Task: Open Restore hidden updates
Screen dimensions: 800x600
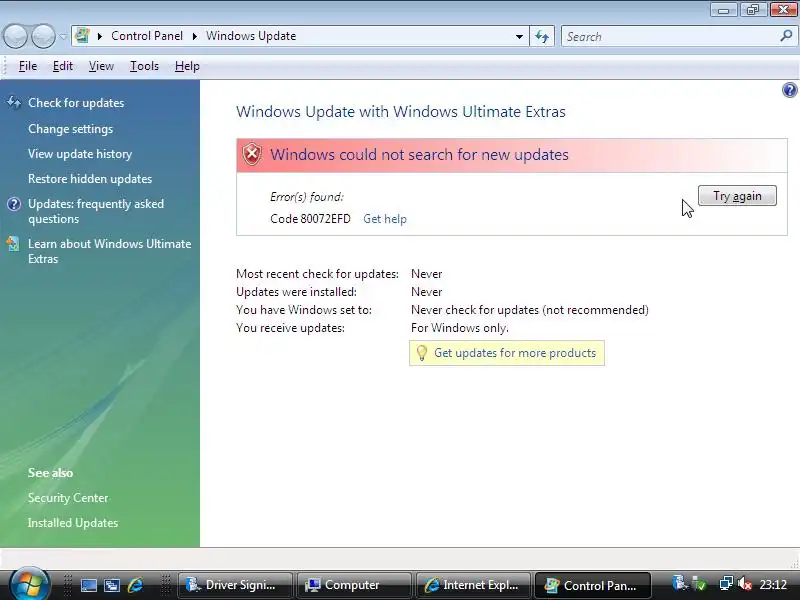Action: click(90, 179)
